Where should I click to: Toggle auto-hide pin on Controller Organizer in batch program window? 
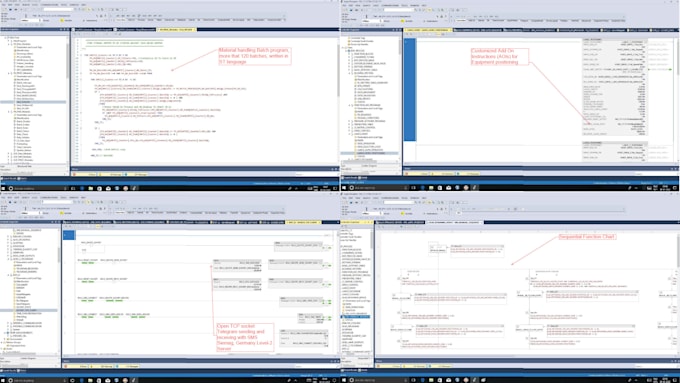tap(65, 29)
